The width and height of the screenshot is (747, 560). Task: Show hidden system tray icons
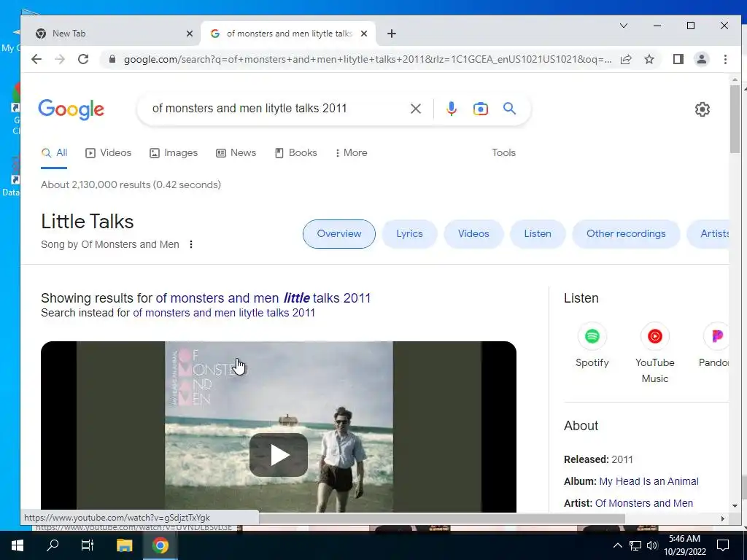[x=617, y=545]
